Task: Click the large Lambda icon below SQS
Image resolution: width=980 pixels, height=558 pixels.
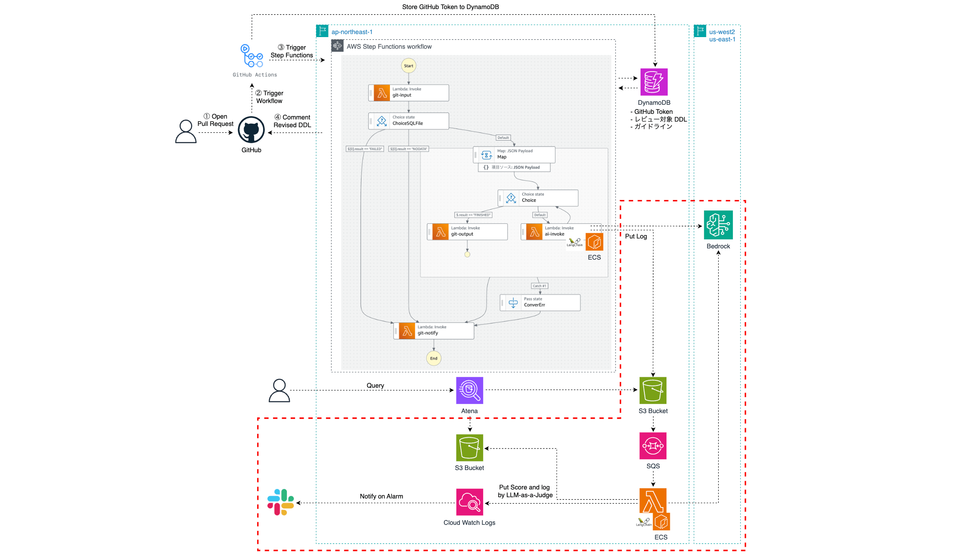Action: click(653, 501)
